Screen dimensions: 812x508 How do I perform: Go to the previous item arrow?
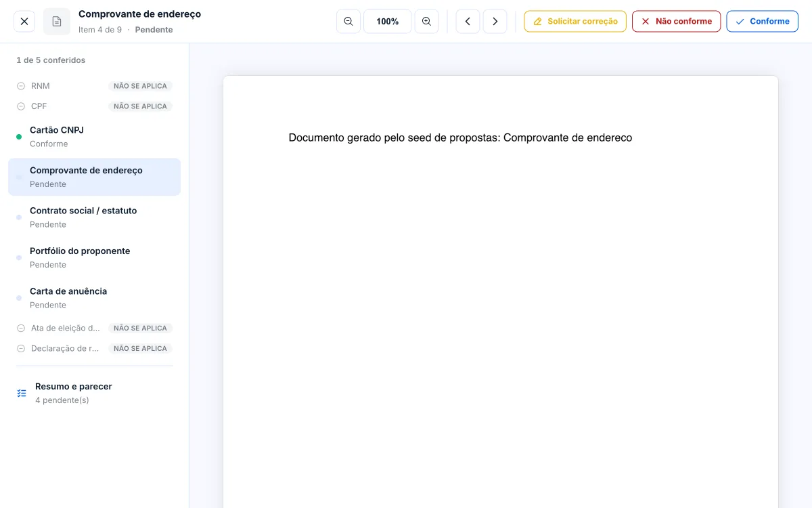(468, 22)
